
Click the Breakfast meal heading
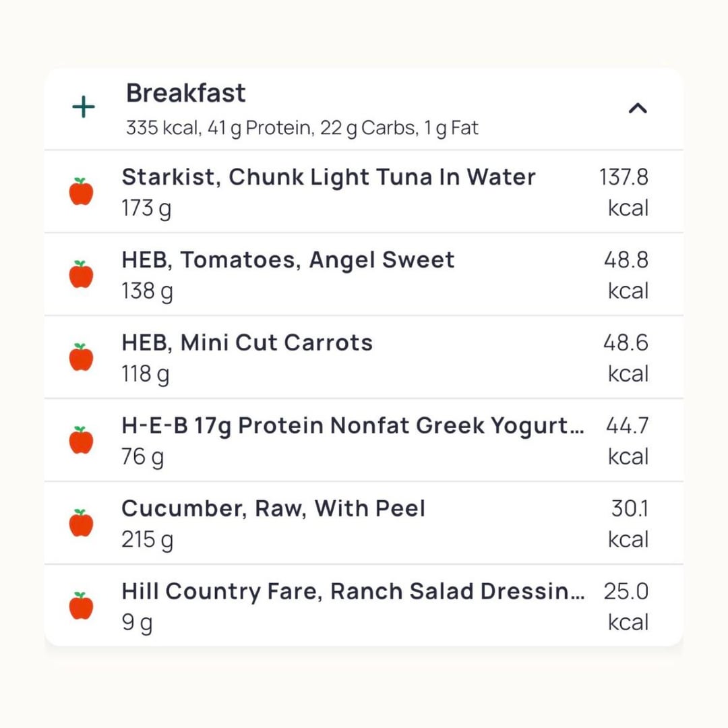coord(186,93)
